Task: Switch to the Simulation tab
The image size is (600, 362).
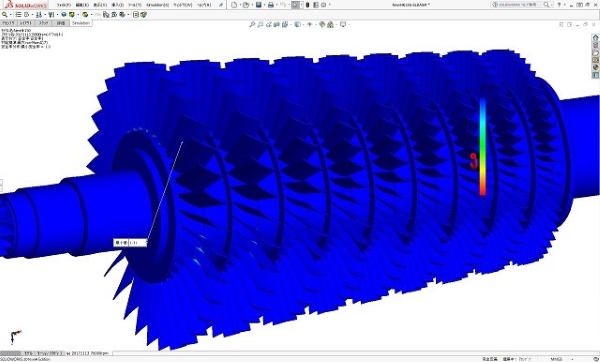Action: tap(81, 23)
